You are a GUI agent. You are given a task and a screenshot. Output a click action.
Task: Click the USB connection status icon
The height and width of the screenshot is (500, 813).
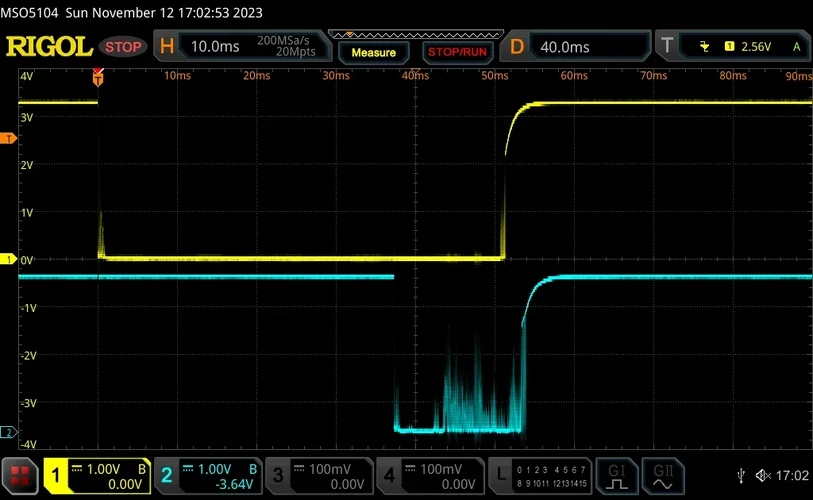coord(739,475)
